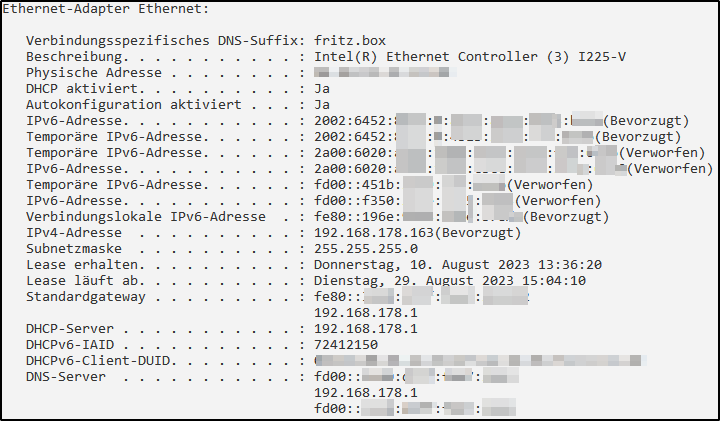Click the Autokonfiguration aktiviert Ja value
The width and height of the screenshot is (720, 421).
(x=322, y=105)
